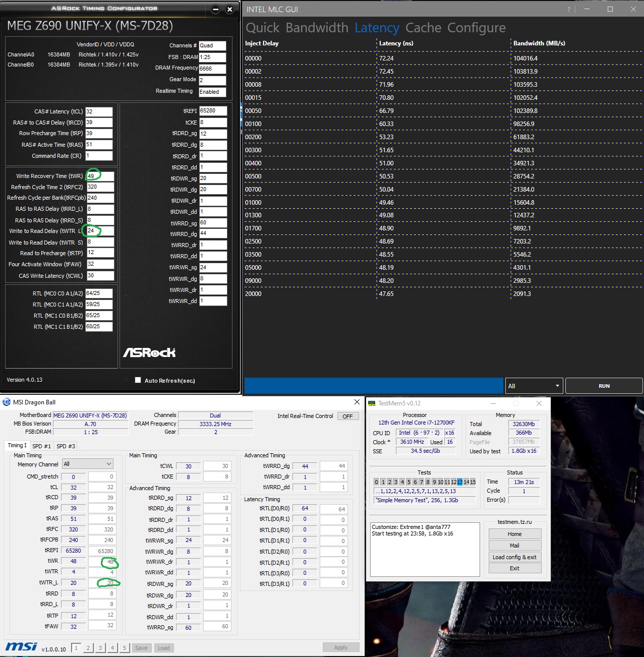Viewport: 644px width, 657px height.
Task: Select profile slot 1 in Dragon Ball
Action: coord(76,648)
